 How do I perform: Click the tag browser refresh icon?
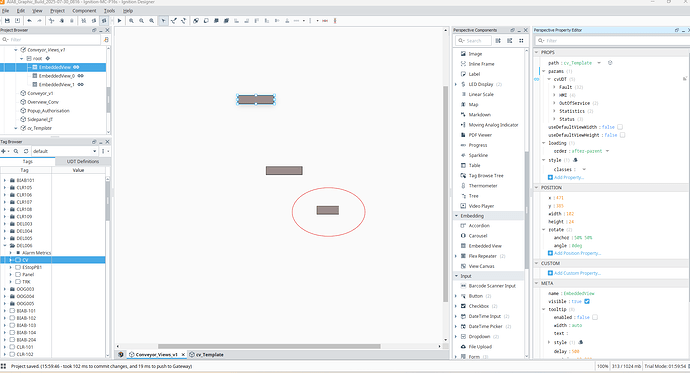[x=26, y=151]
